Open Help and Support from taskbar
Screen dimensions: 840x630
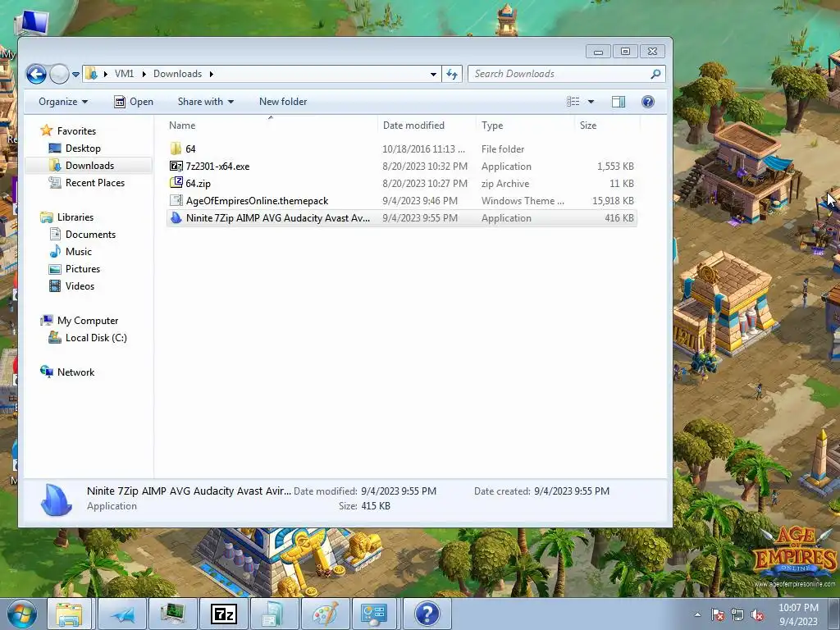click(x=427, y=614)
